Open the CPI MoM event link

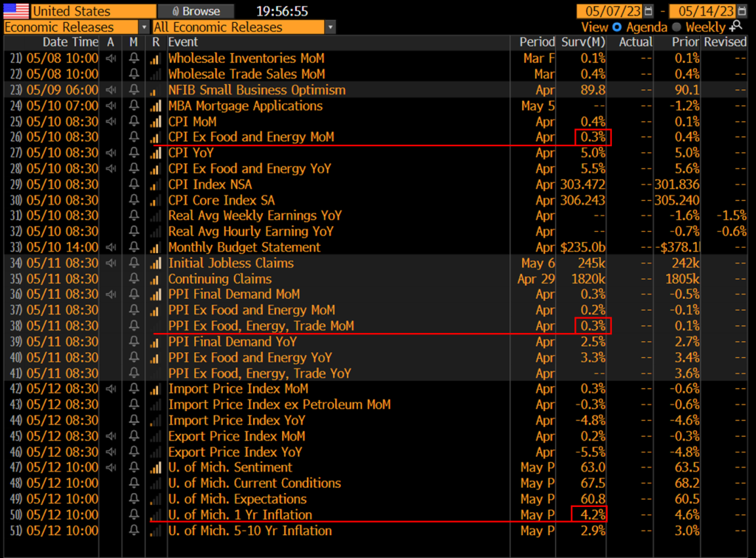[193, 122]
